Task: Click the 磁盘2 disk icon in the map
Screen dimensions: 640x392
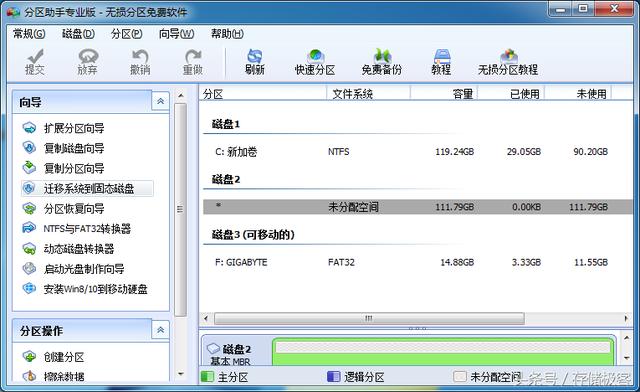Action: click(213, 349)
